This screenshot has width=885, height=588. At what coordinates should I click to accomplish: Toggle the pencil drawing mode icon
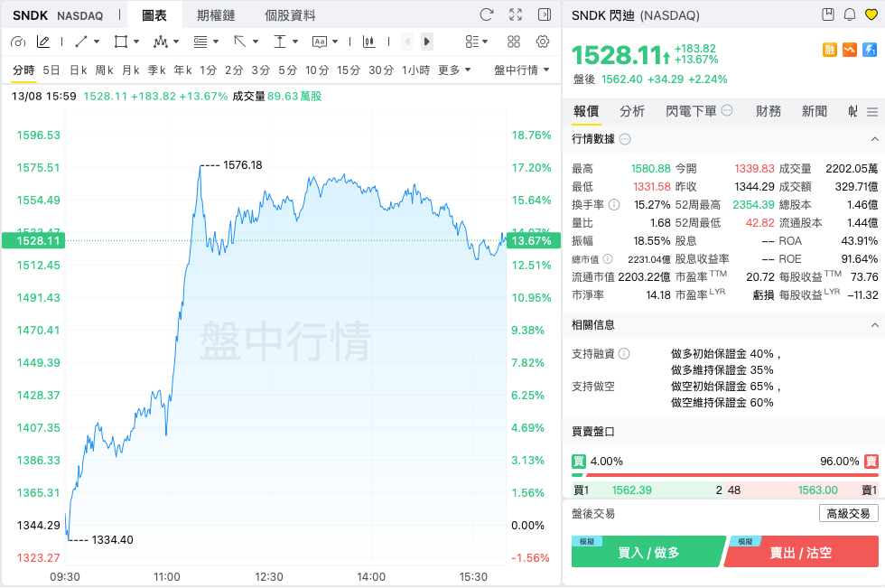point(43,42)
